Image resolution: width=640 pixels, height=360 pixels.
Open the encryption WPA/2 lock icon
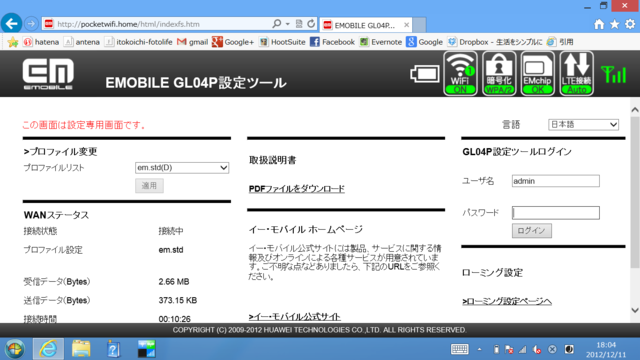[499, 73]
